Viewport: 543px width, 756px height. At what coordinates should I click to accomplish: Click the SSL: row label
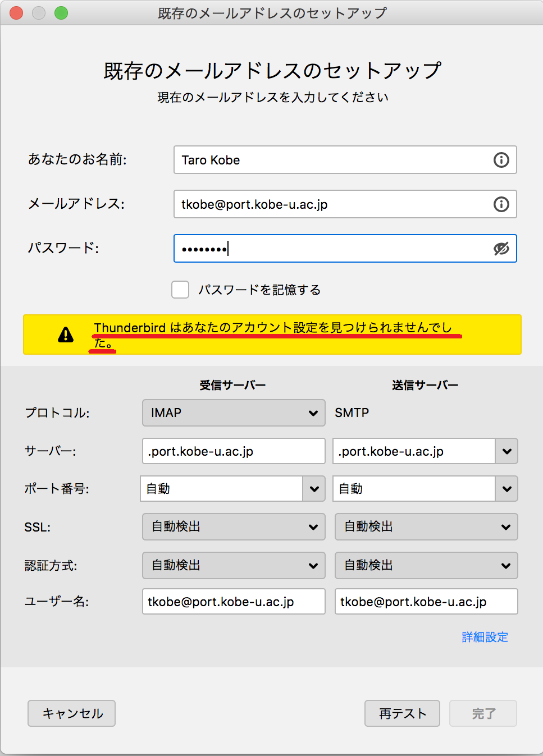(38, 528)
